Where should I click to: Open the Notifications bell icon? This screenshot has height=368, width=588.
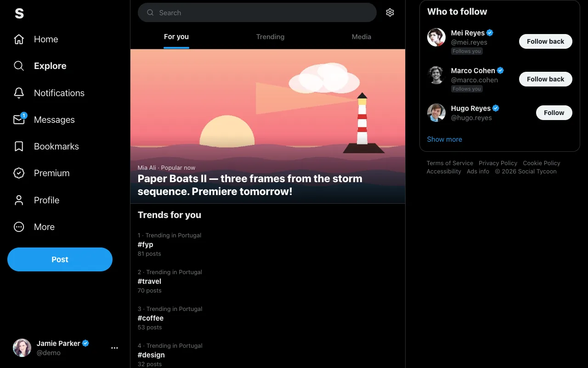pyautogui.click(x=19, y=93)
